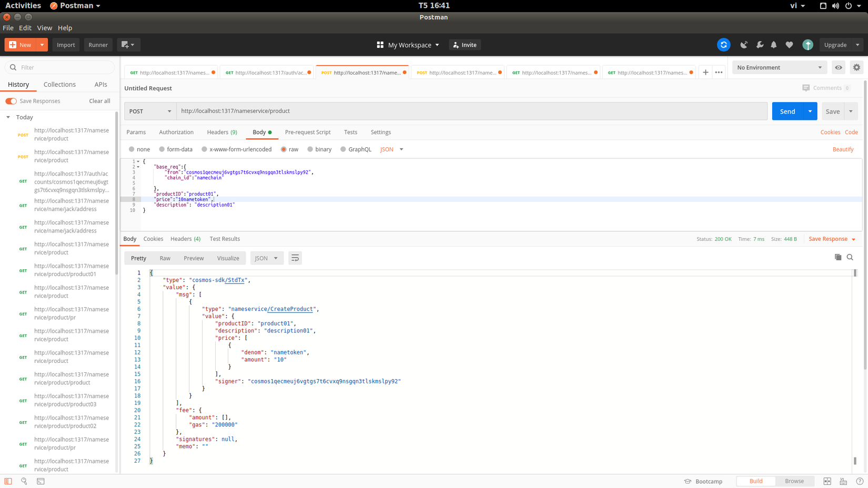Toggle the Save Responses switch
The width and height of the screenshot is (868, 488).
[11, 101]
